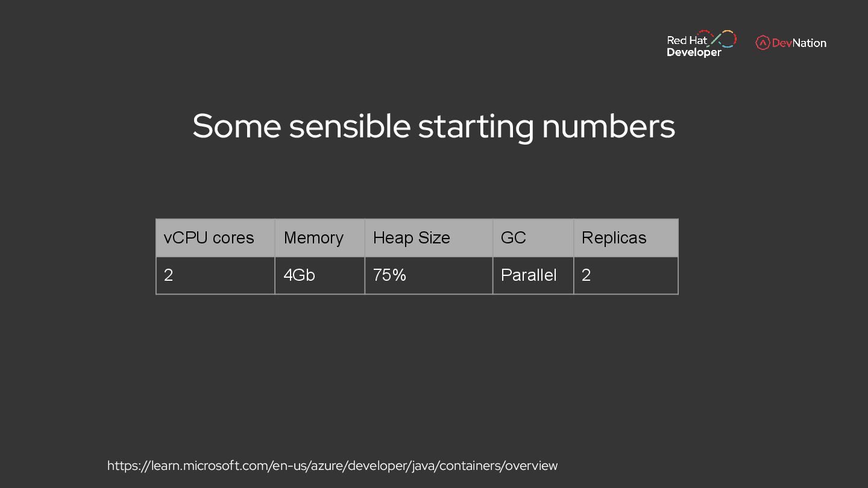Open the learn.microsoft.com containers overview link
Viewport: 868px width, 488px height.
[332, 466]
